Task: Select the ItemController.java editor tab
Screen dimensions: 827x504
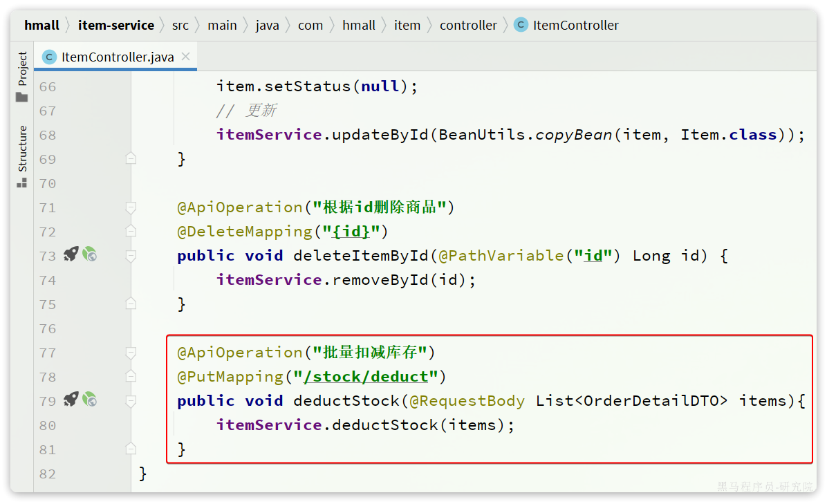Action: 115,57
